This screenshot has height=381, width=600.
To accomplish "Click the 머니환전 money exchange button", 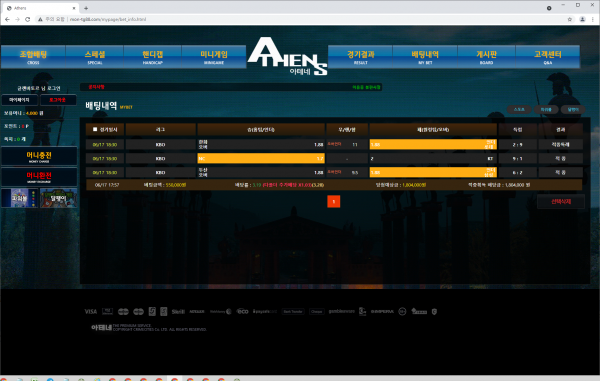I will click(39, 177).
